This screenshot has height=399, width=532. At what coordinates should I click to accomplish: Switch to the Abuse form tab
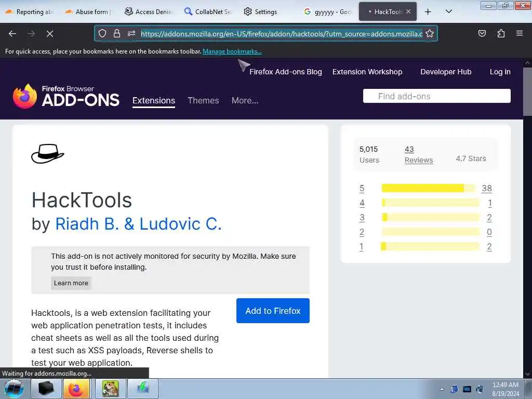pyautogui.click(x=88, y=11)
